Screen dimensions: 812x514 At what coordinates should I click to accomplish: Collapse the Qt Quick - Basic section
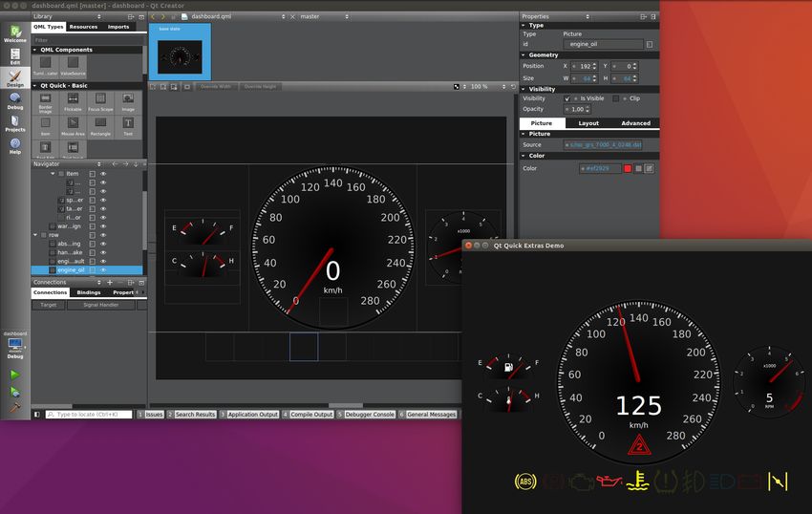[34, 85]
